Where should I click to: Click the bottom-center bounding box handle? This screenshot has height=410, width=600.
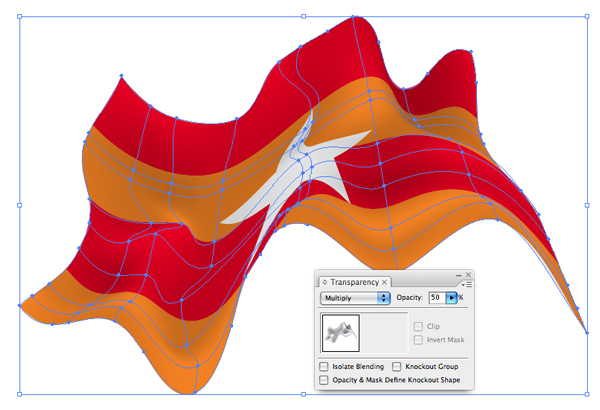click(303, 394)
